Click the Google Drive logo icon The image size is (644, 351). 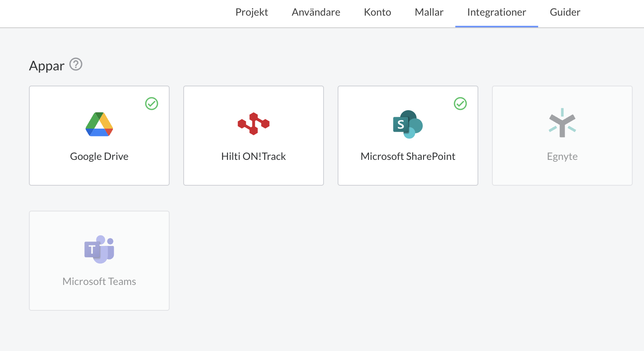(99, 124)
